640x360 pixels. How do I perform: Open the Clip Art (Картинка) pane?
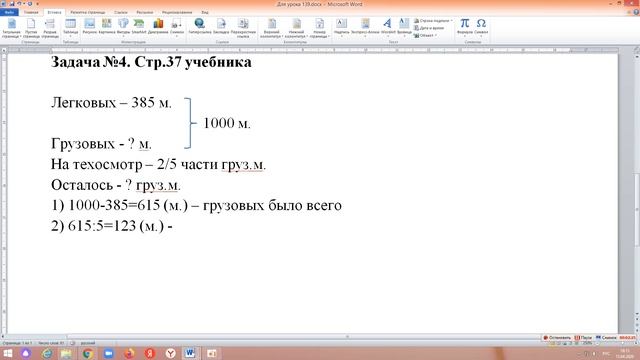(x=107, y=26)
